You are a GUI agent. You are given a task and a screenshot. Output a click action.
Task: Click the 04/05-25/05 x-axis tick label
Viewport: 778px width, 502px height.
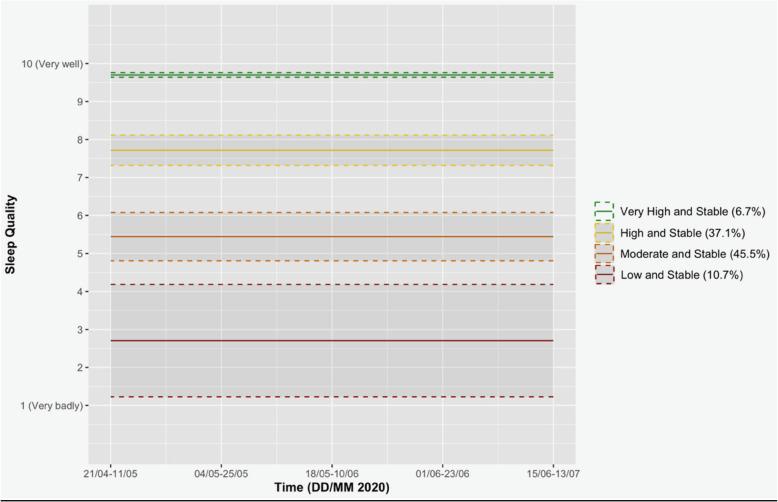222,470
